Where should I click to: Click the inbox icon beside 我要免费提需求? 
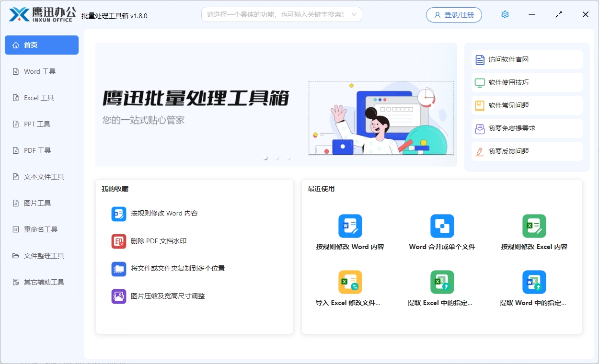pyautogui.click(x=480, y=128)
